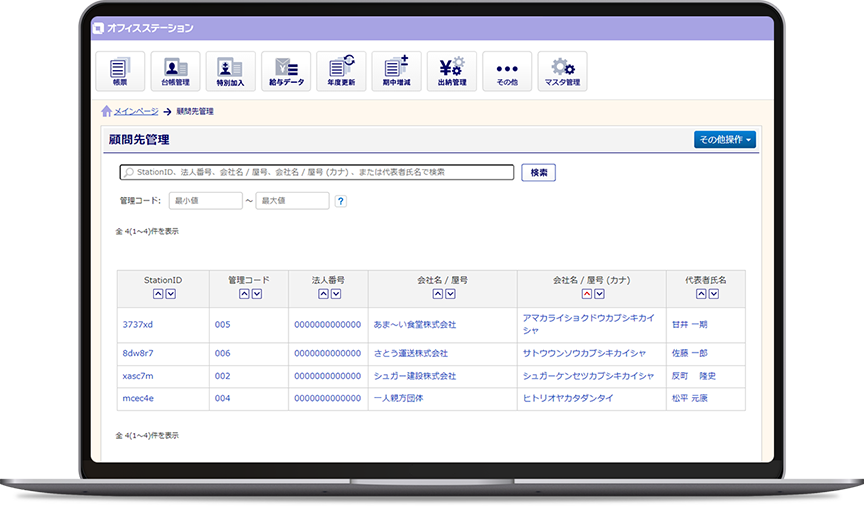The image size is (864, 506).
Task: Open StationID 3737xd link
Action: [138, 325]
